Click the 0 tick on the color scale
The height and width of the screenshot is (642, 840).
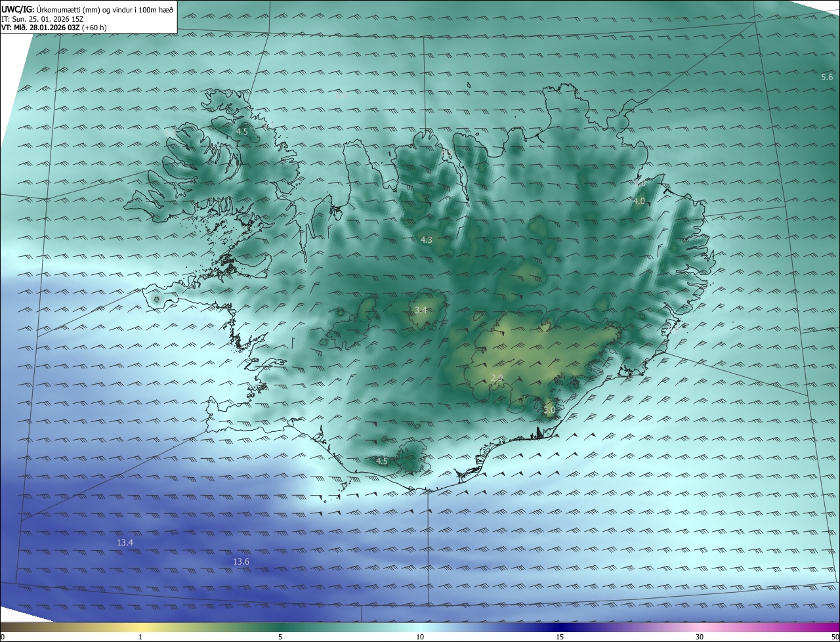tap(3, 637)
